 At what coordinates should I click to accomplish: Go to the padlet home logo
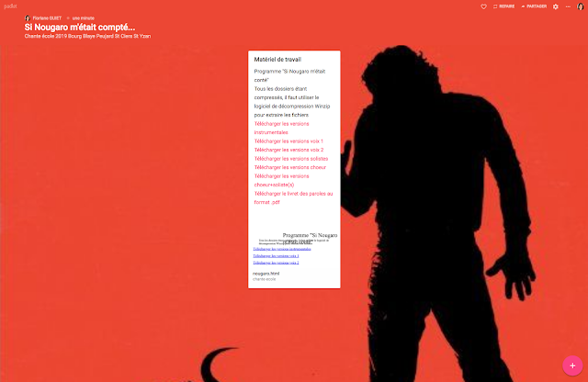tap(10, 6)
